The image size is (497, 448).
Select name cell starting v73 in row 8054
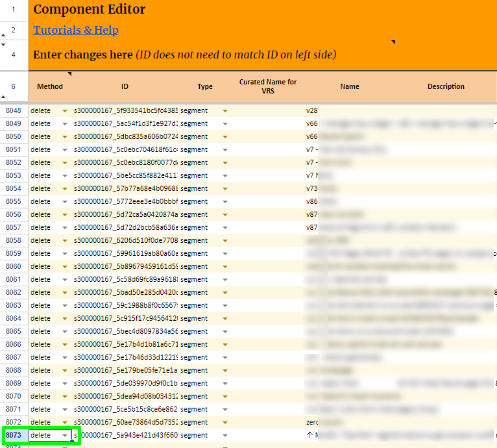pyautogui.click(x=350, y=188)
